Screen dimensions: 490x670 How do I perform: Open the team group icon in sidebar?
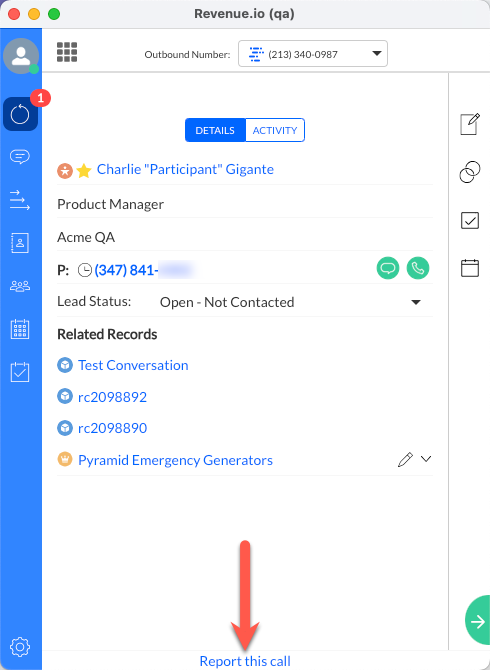(20, 286)
